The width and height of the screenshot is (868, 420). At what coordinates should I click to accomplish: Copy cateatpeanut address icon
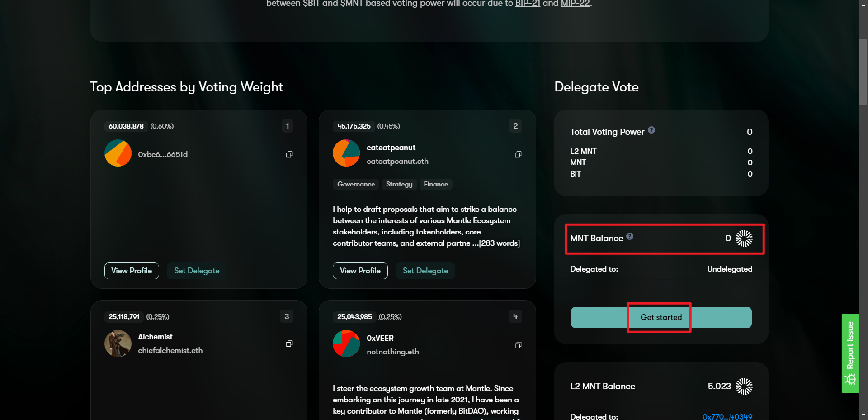pyautogui.click(x=518, y=154)
